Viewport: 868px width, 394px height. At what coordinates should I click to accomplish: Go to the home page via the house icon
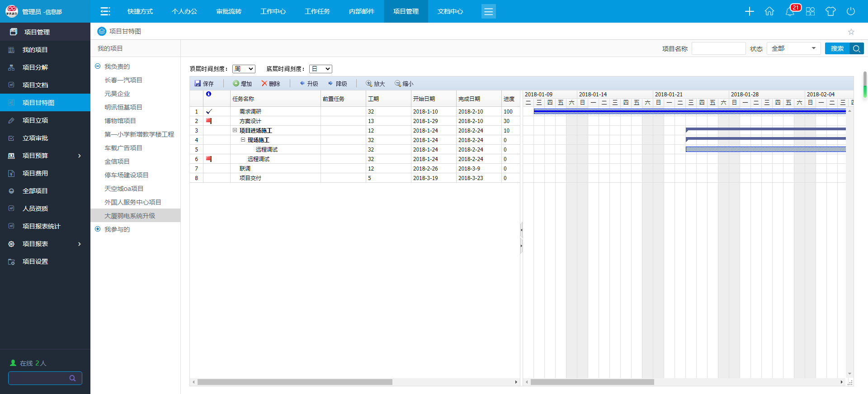pyautogui.click(x=769, y=12)
